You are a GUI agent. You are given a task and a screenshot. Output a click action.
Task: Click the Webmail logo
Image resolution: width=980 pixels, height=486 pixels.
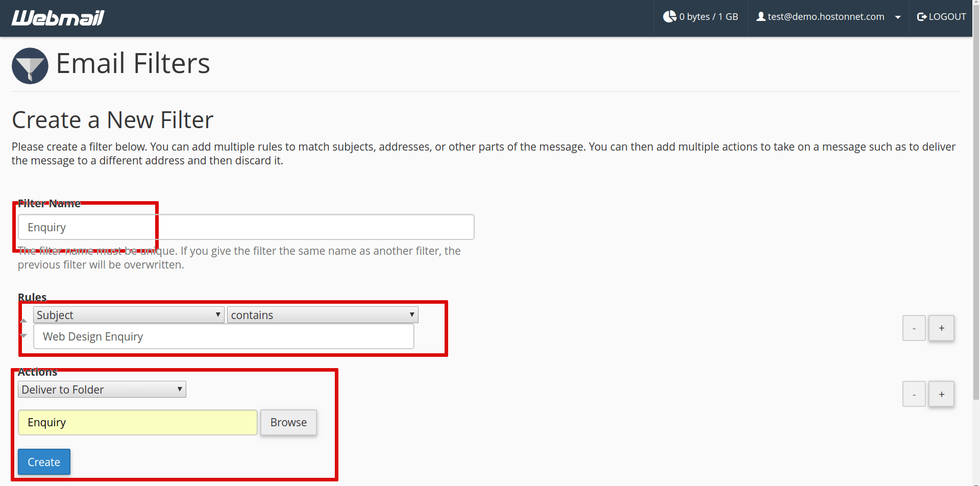57,17
